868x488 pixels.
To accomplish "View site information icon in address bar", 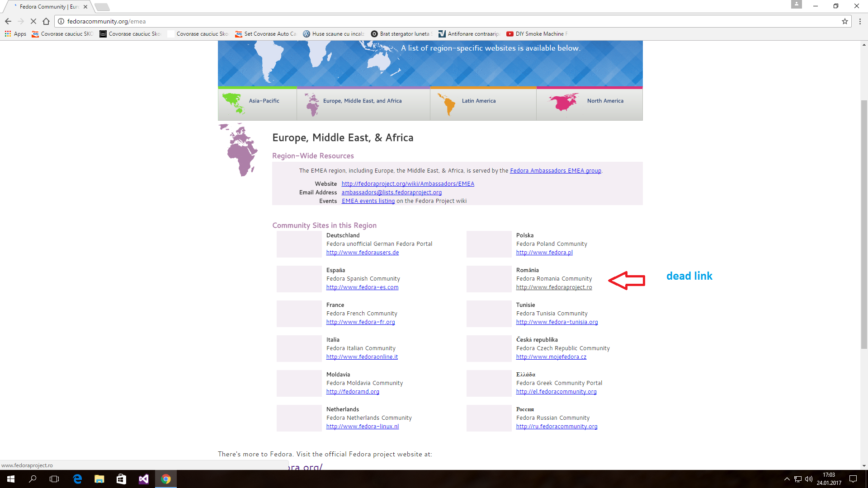I will pyautogui.click(x=61, y=21).
